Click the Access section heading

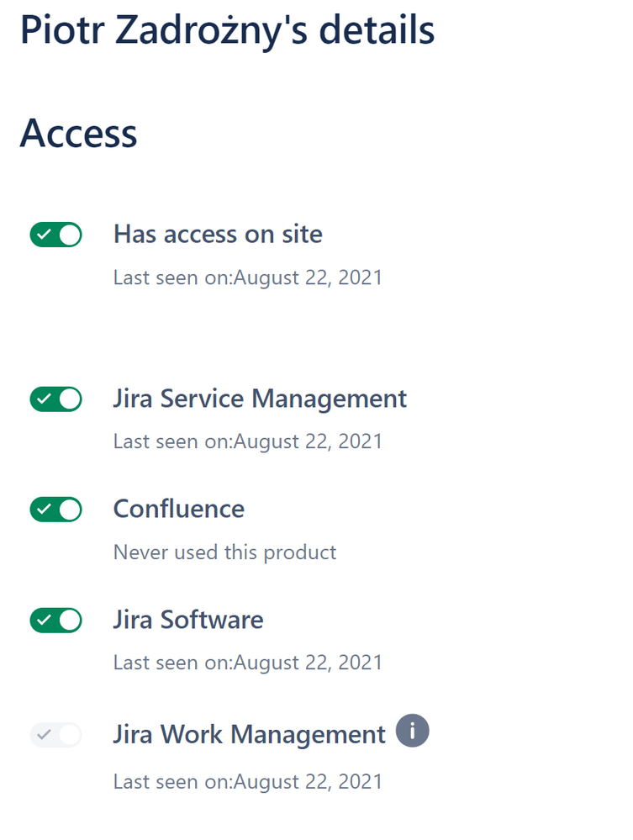point(79,133)
